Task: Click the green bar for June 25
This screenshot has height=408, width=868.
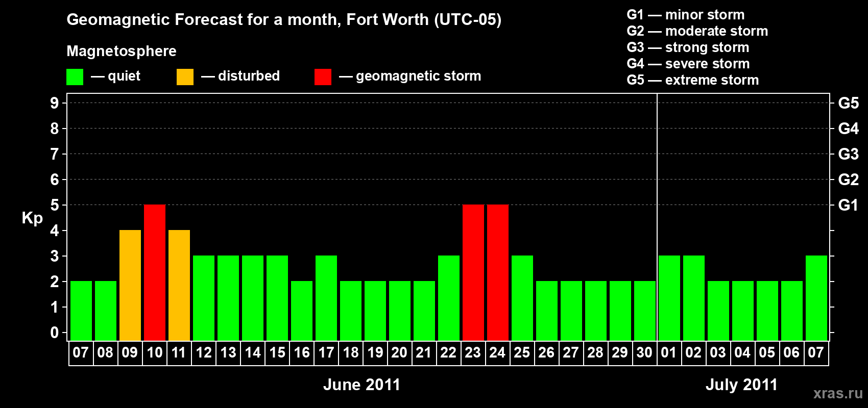Action: 522,298
